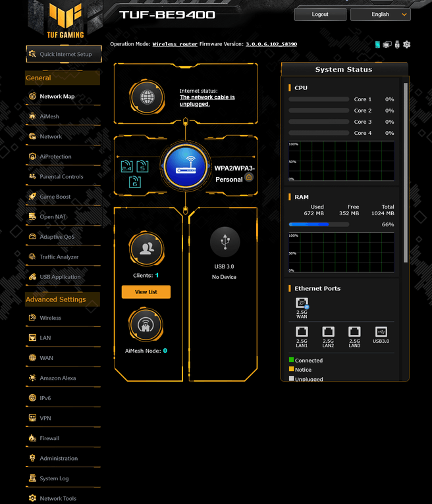
Task: Click the Core 1 CPU usage bar
Action: [319, 99]
